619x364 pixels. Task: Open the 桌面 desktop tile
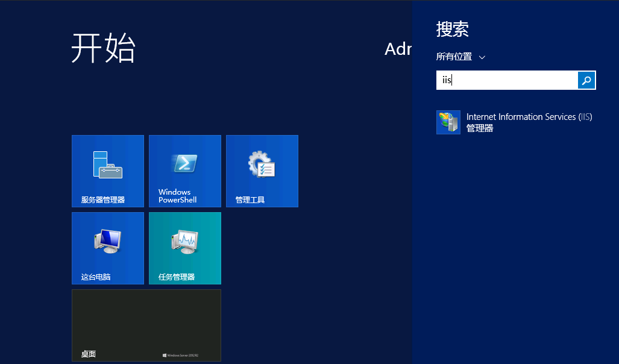tap(146, 325)
